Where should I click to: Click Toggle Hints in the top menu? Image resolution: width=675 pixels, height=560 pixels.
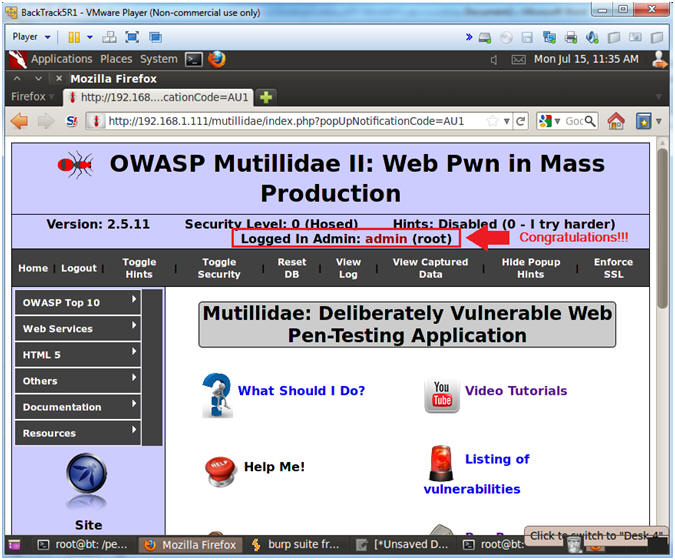(x=139, y=268)
